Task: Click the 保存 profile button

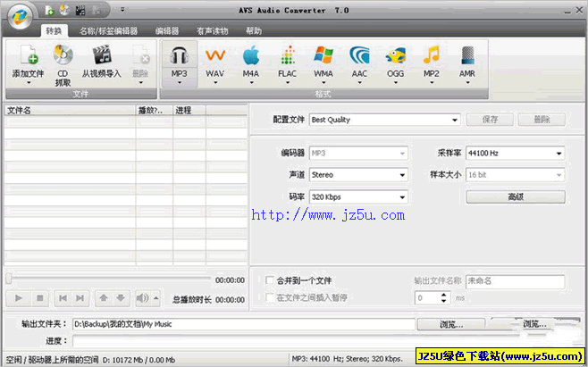Action: (x=490, y=120)
